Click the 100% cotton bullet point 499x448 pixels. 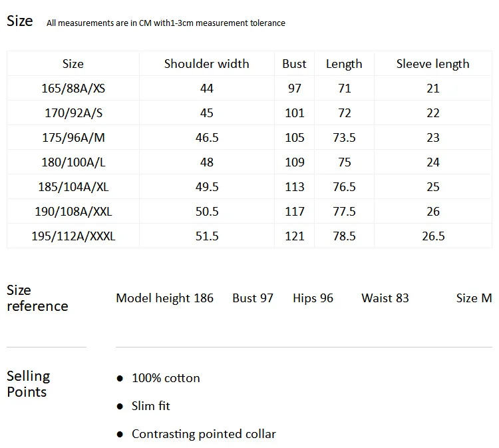point(166,378)
